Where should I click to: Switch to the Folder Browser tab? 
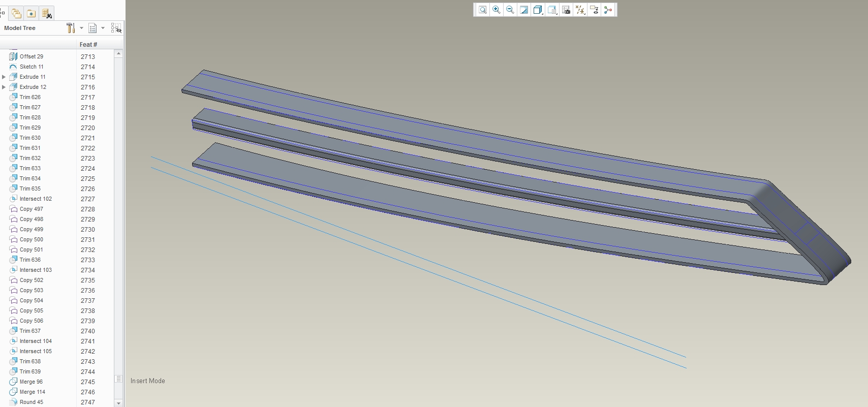tap(17, 13)
